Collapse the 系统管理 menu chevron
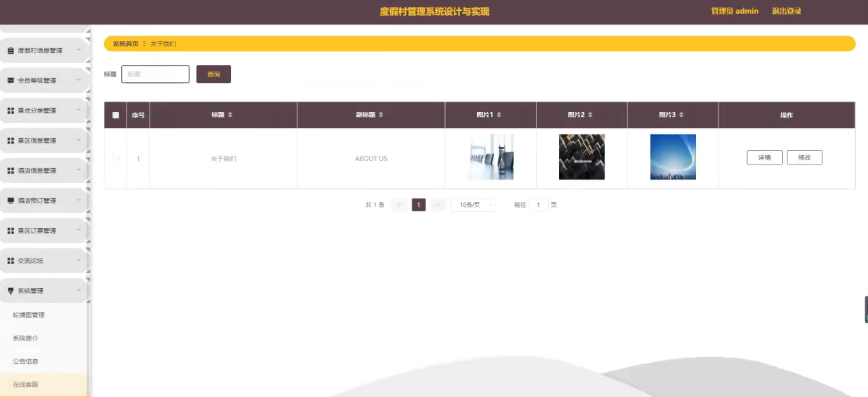The height and width of the screenshot is (397, 868). pyautogui.click(x=78, y=290)
